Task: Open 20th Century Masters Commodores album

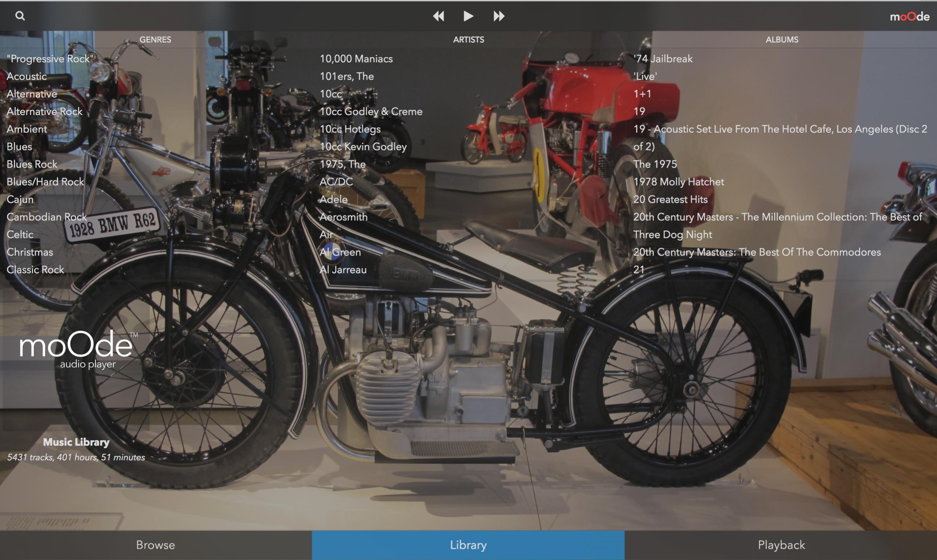Action: click(x=757, y=252)
